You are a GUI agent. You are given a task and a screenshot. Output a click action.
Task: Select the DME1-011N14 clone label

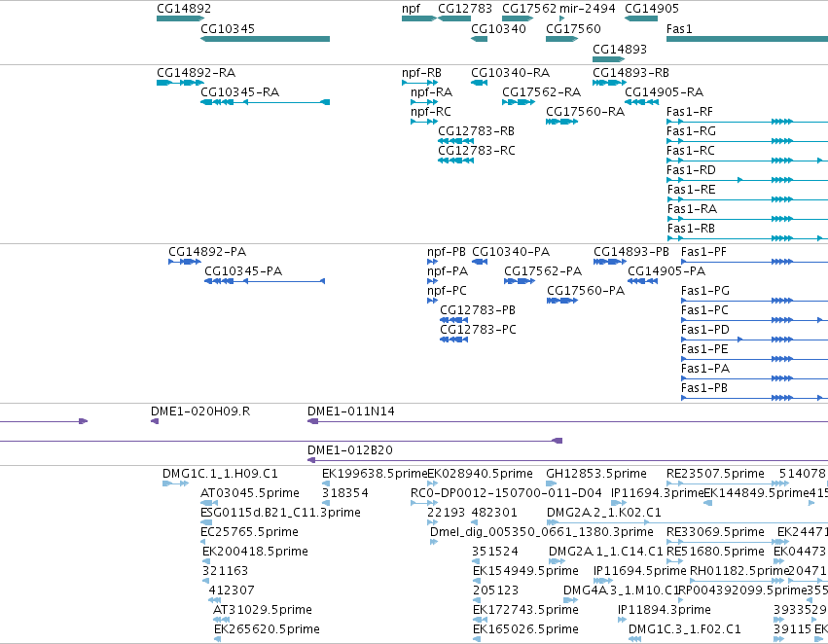click(x=350, y=411)
